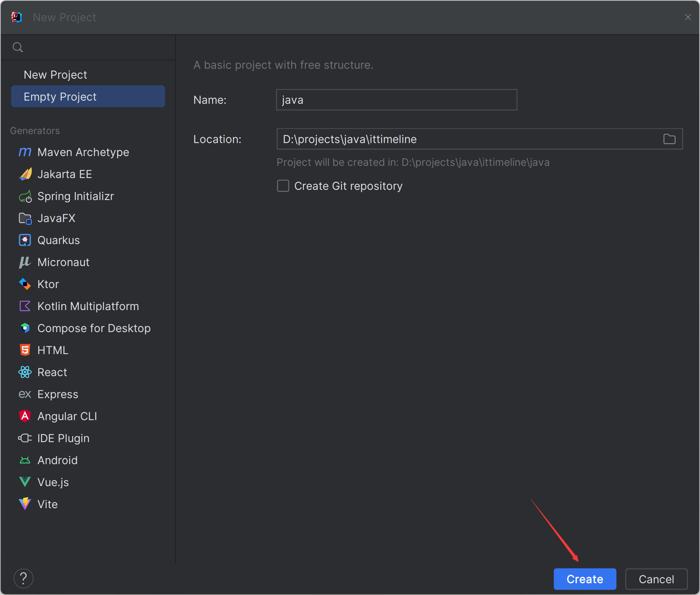700x595 pixels.
Task: Select the HTML label
Action: pyautogui.click(x=53, y=350)
